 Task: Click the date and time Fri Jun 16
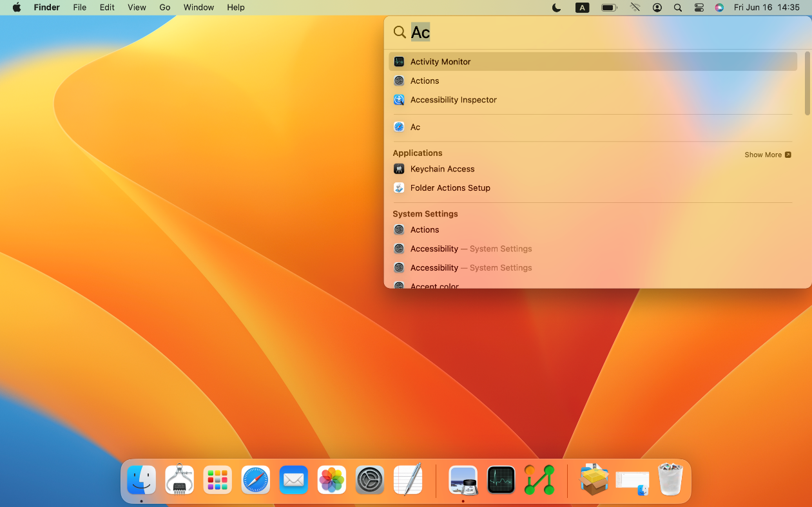pyautogui.click(x=767, y=8)
